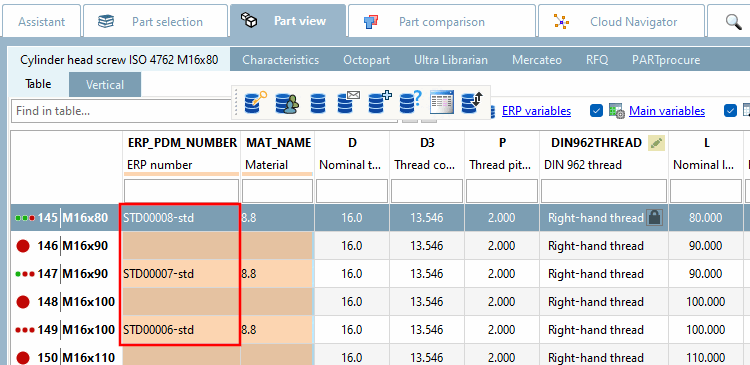
Task: Open the Main variables link
Action: coord(667,111)
